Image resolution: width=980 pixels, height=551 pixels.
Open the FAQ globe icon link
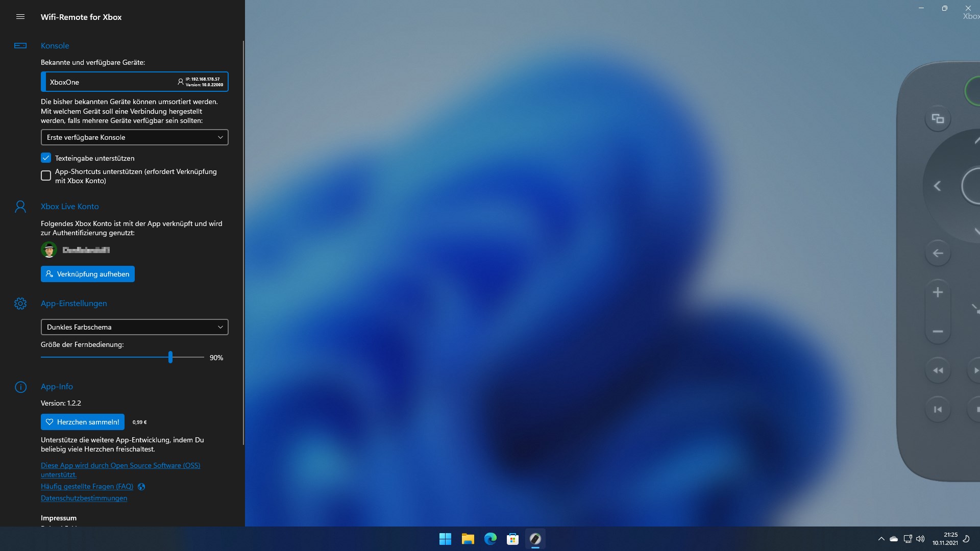pyautogui.click(x=141, y=487)
